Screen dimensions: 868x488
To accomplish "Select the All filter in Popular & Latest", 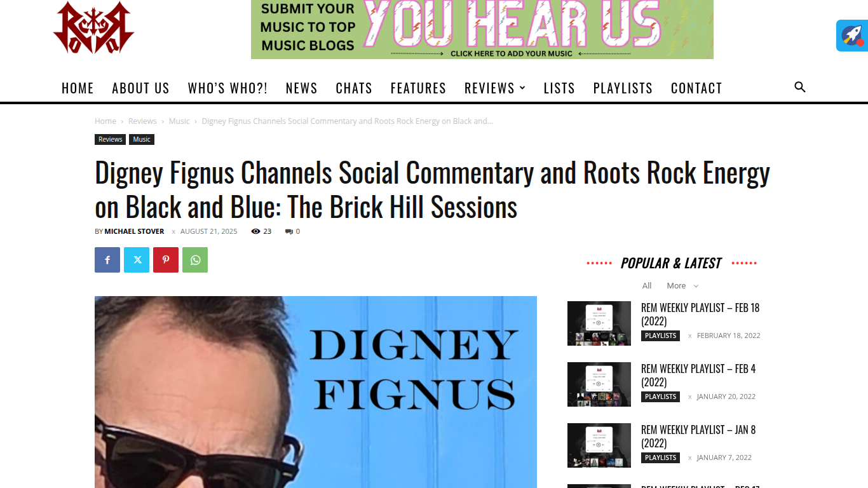I will pyautogui.click(x=647, y=286).
